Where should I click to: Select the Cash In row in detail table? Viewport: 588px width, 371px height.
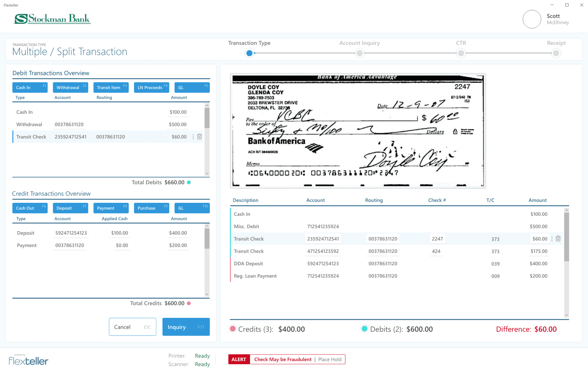(x=397, y=214)
